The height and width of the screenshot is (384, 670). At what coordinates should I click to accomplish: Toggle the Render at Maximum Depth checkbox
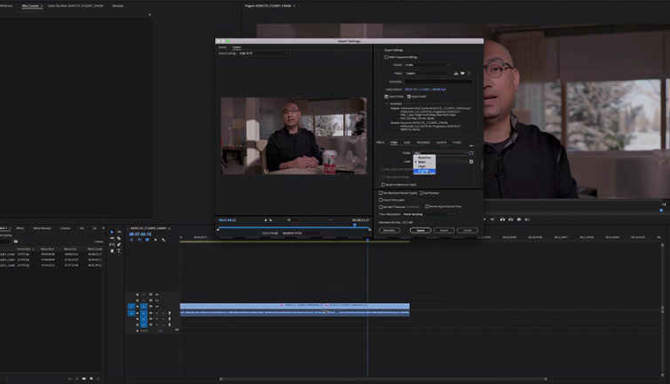[x=383, y=185]
